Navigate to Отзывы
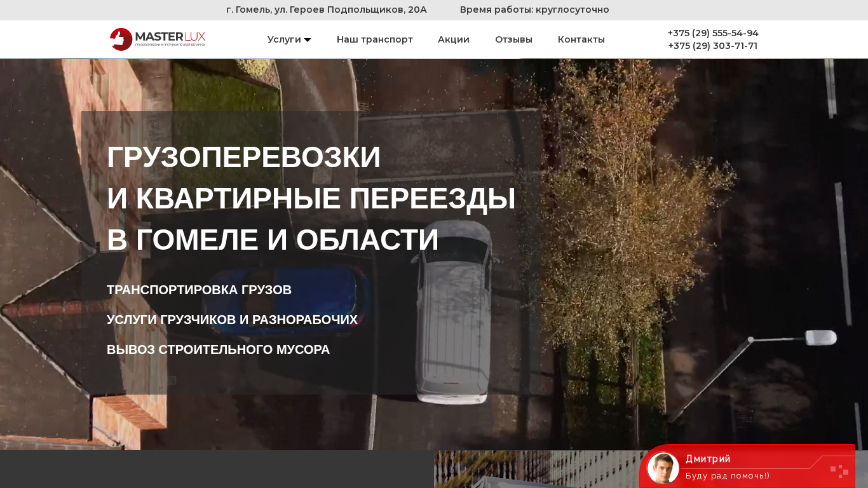868x488 pixels. click(513, 39)
